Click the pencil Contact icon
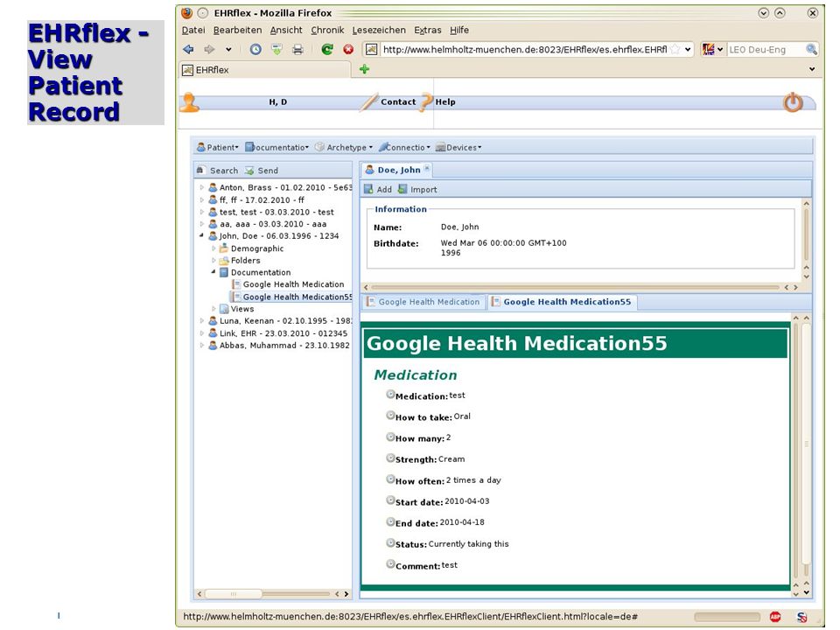 [x=368, y=101]
